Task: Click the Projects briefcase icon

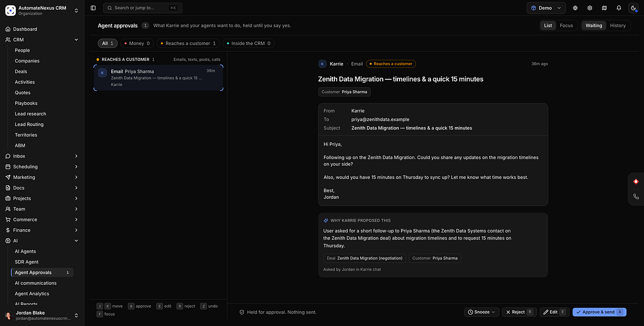Action: click(8, 198)
